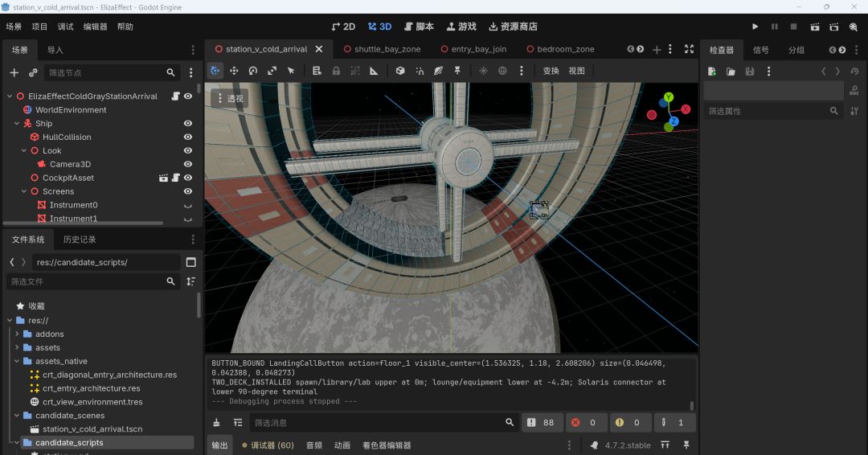The height and width of the screenshot is (455, 868).
Task: Collapse the candidate_scenes folder
Action: [17, 415]
